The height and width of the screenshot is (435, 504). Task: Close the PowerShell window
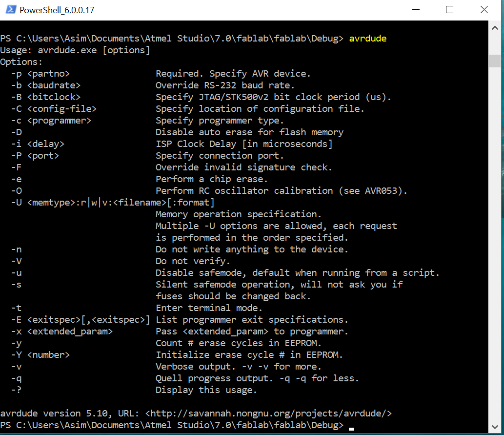pos(484,10)
